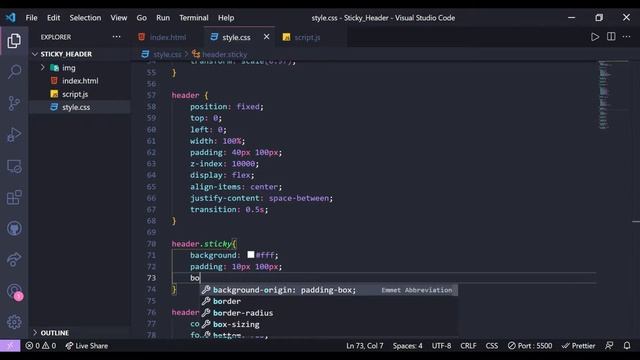The height and width of the screenshot is (360, 640).
Task: Split the editor to the right
Action: [x=611, y=37]
